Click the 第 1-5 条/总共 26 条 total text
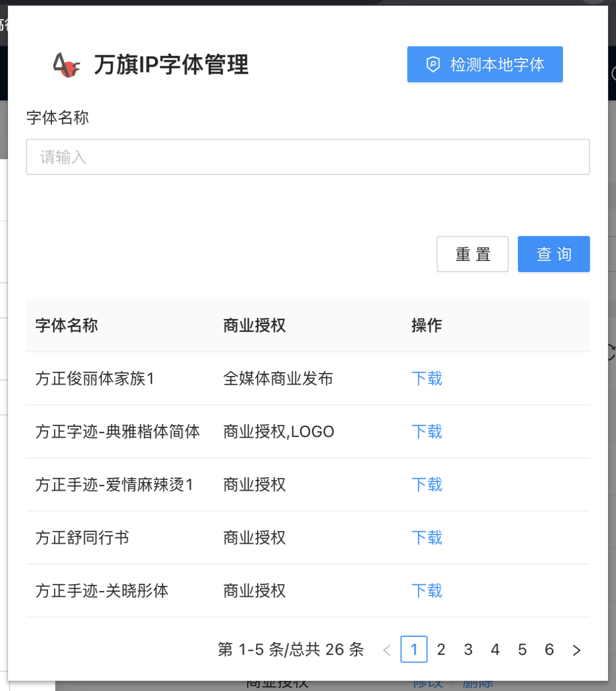616x691 pixels. pos(291,649)
